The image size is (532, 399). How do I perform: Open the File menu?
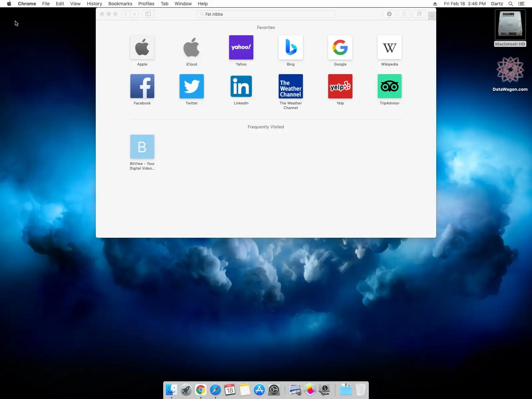click(x=46, y=4)
